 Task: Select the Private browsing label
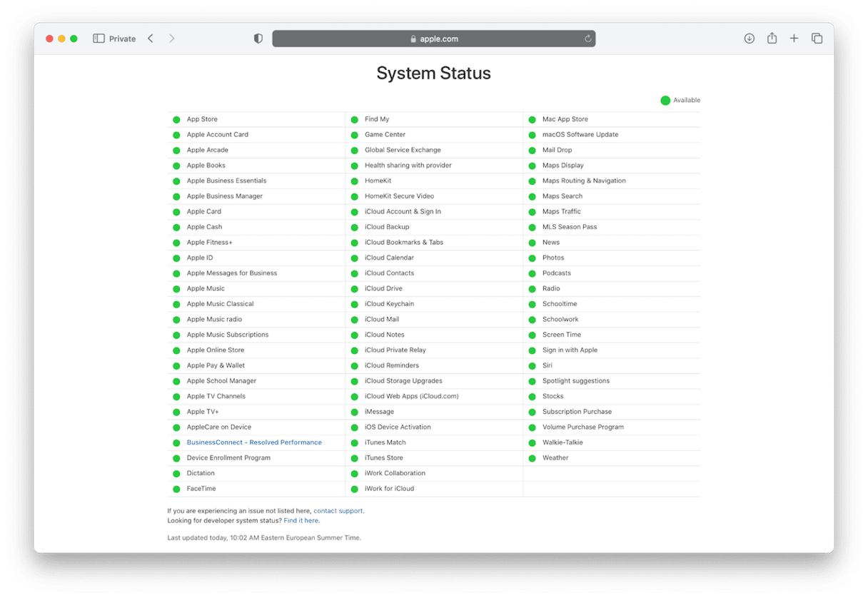pyautogui.click(x=121, y=39)
